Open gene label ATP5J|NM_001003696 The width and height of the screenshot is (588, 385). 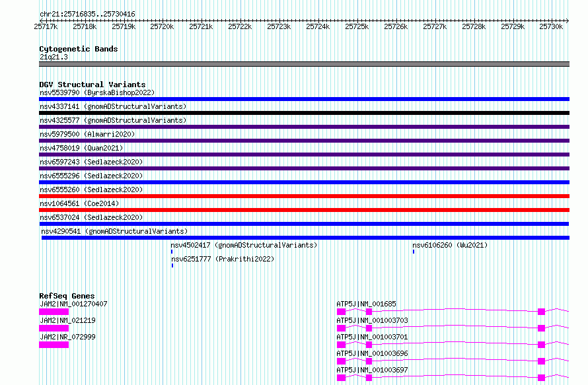pyautogui.click(x=373, y=353)
